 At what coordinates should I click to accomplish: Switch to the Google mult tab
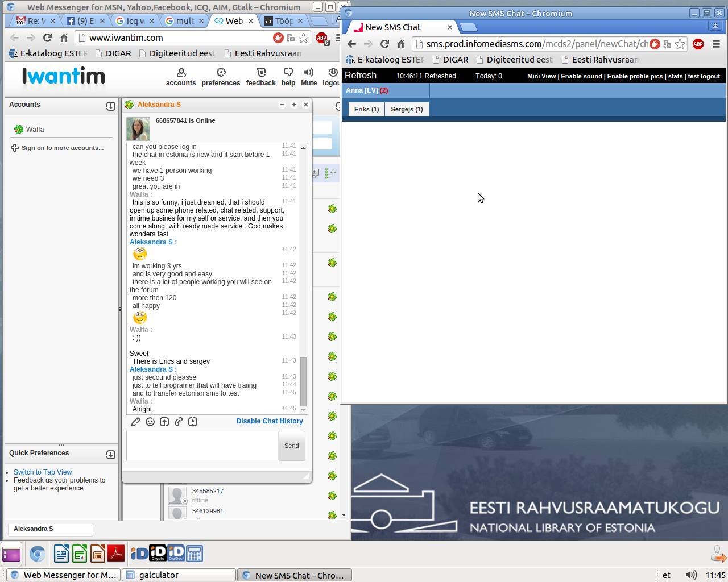[185, 21]
